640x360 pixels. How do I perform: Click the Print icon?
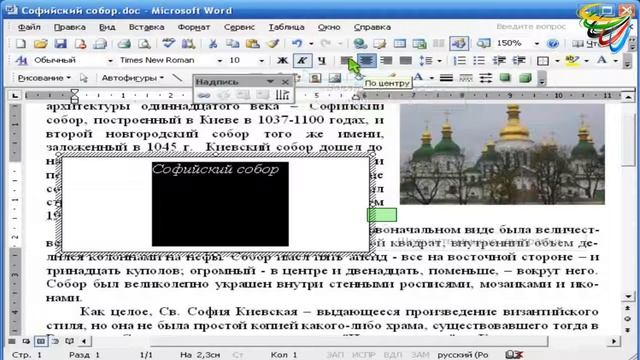click(124, 43)
